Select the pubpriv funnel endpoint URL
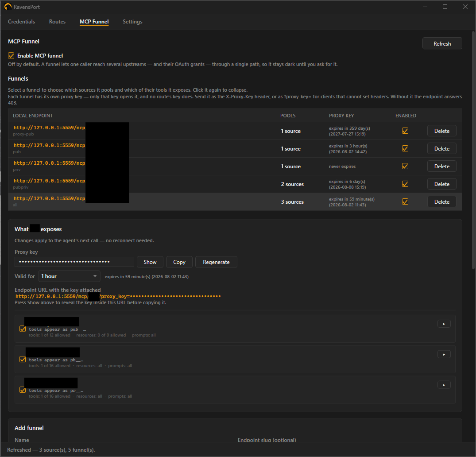476x457 pixels. pos(49,181)
